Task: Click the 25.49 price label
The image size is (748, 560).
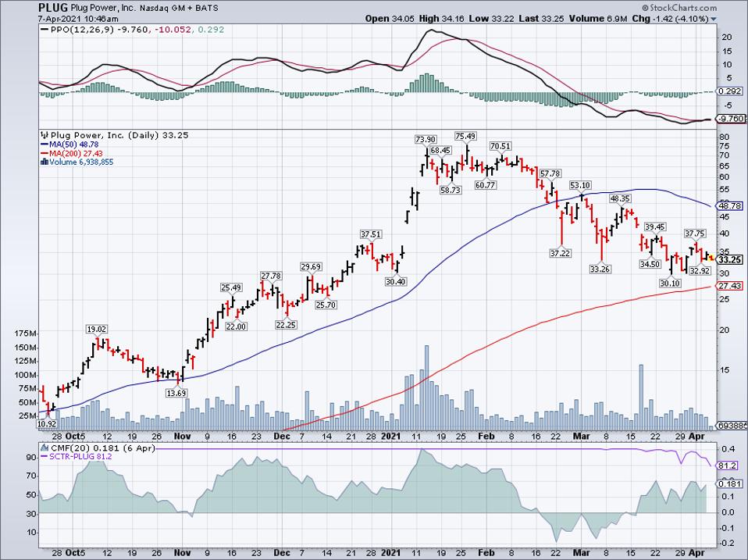Action: 231,287
